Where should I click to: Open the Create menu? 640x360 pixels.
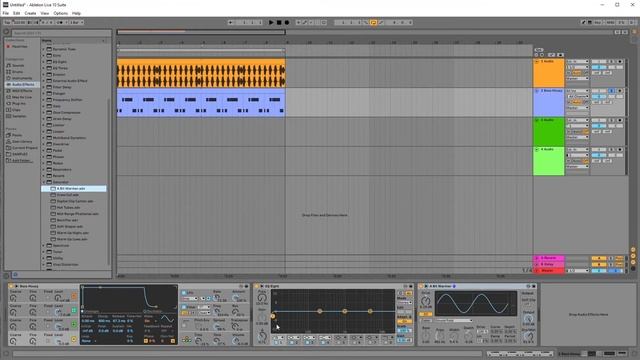[x=30, y=13]
